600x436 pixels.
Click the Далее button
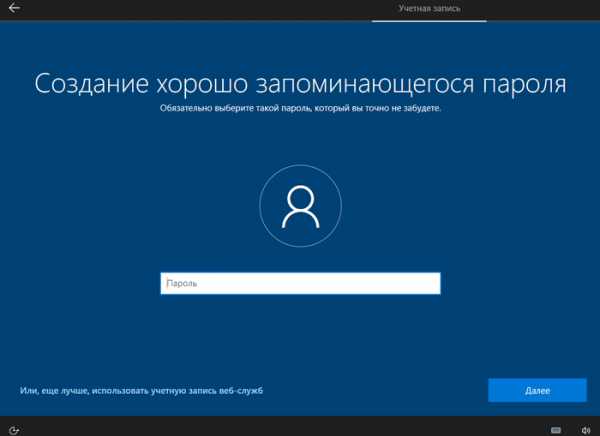pyautogui.click(x=537, y=390)
